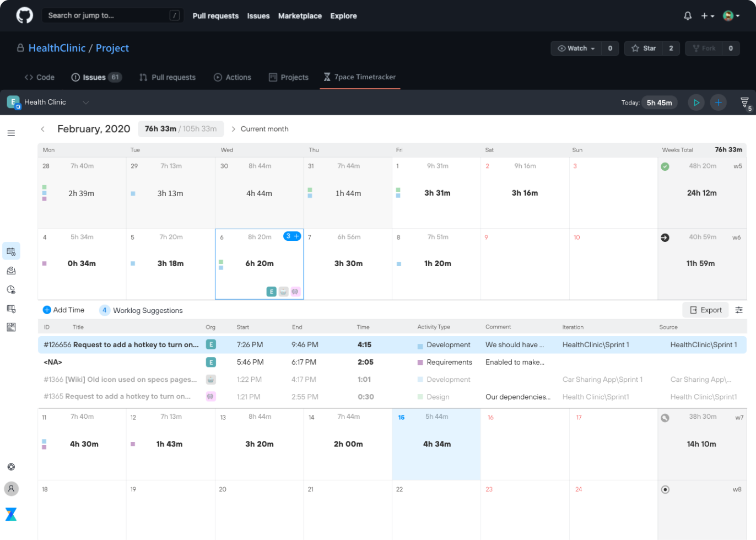Open the plus create-new menu

pos(708,16)
